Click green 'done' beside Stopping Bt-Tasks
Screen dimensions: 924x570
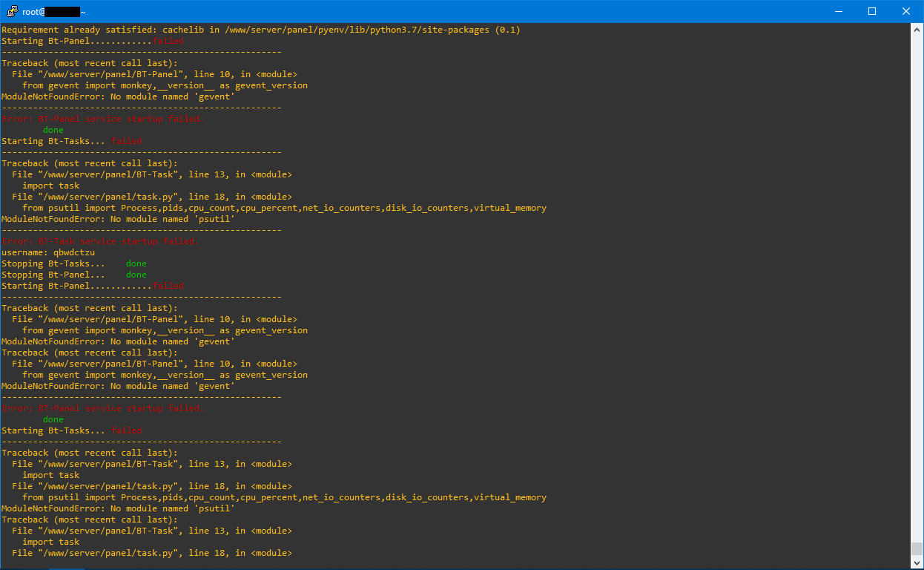136,263
